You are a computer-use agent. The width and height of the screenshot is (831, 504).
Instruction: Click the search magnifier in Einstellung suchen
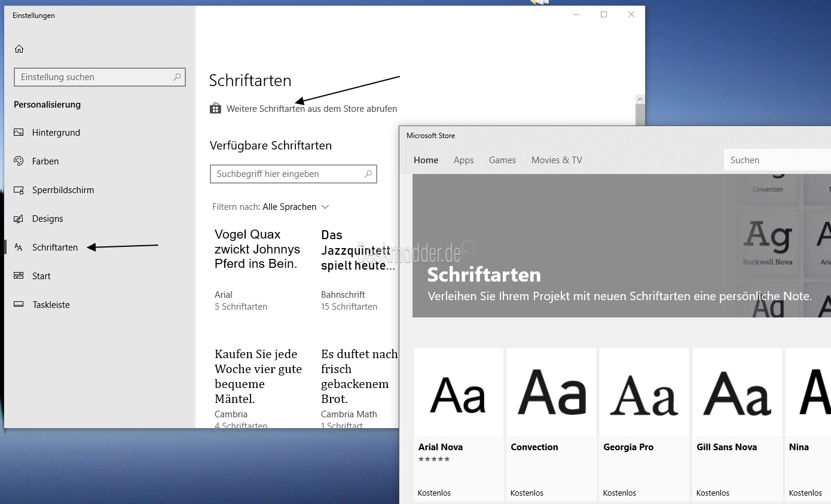[177, 77]
